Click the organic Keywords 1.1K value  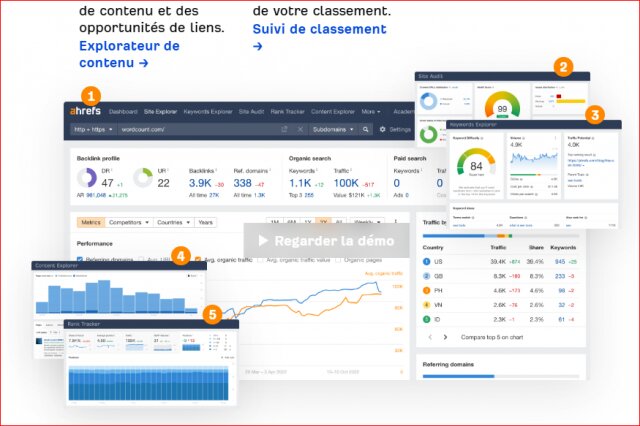click(300, 183)
